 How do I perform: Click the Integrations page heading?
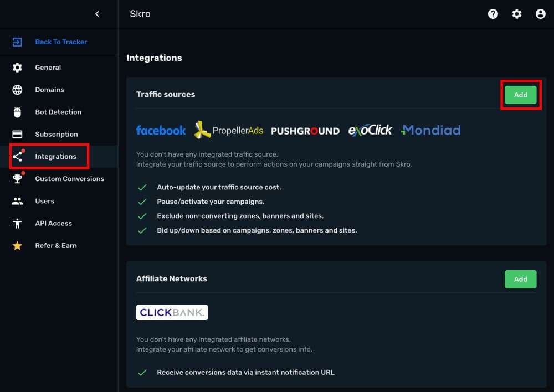[x=154, y=58]
